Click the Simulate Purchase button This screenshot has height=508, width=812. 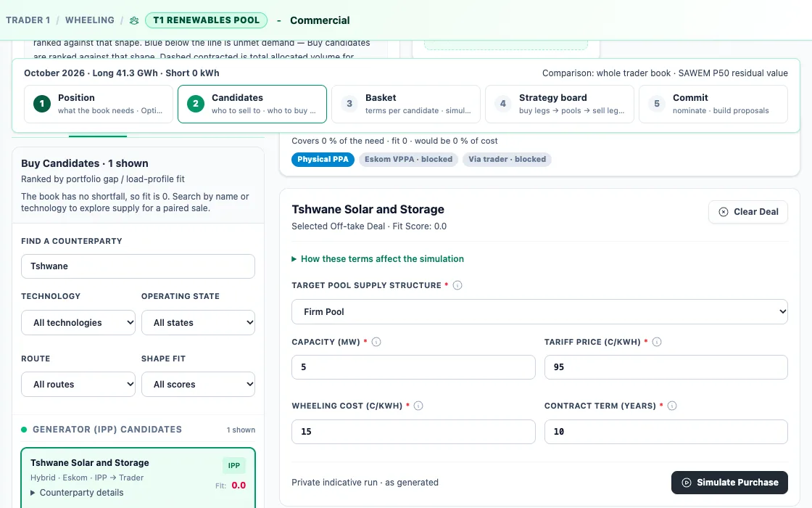729,482
